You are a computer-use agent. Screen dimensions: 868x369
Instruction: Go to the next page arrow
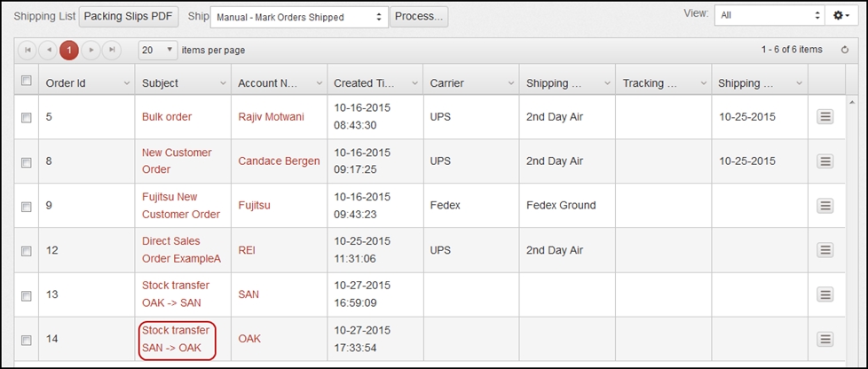pos(91,50)
